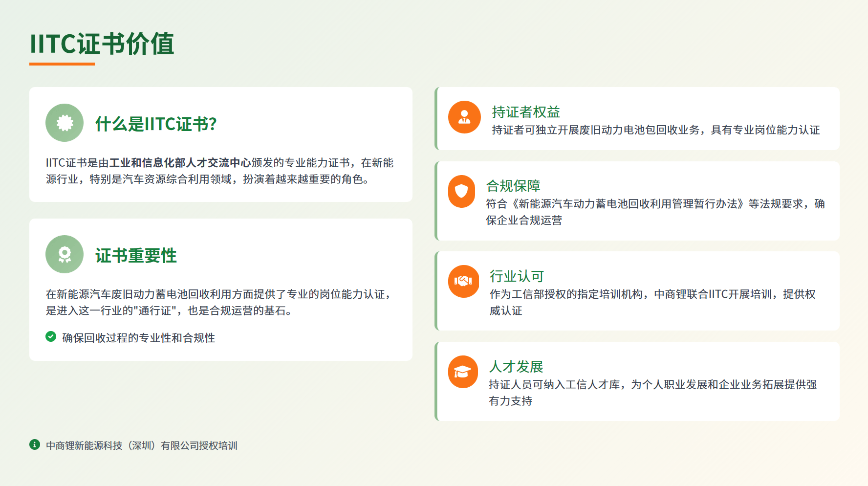Click the green check mark beside 确保回收过程
This screenshot has height=486, width=868.
point(51,336)
